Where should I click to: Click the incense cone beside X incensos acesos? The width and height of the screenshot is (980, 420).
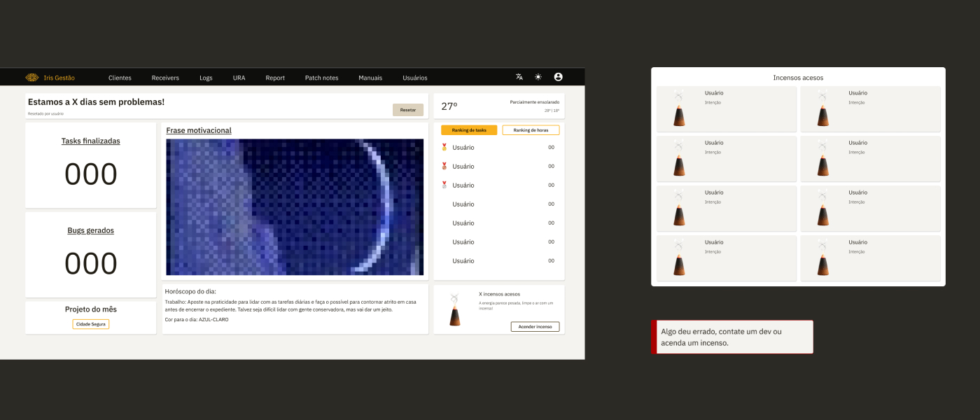point(455,310)
